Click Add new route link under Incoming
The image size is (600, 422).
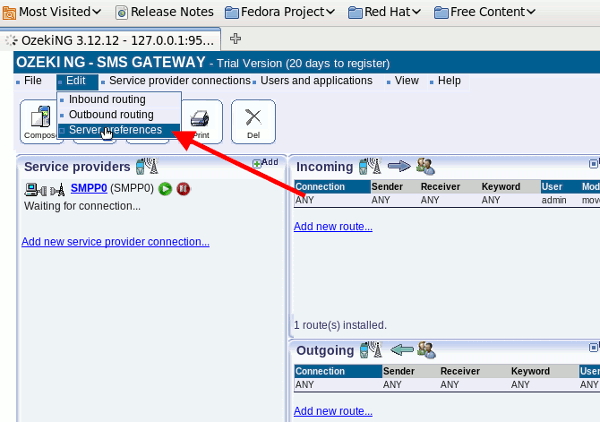click(x=333, y=226)
